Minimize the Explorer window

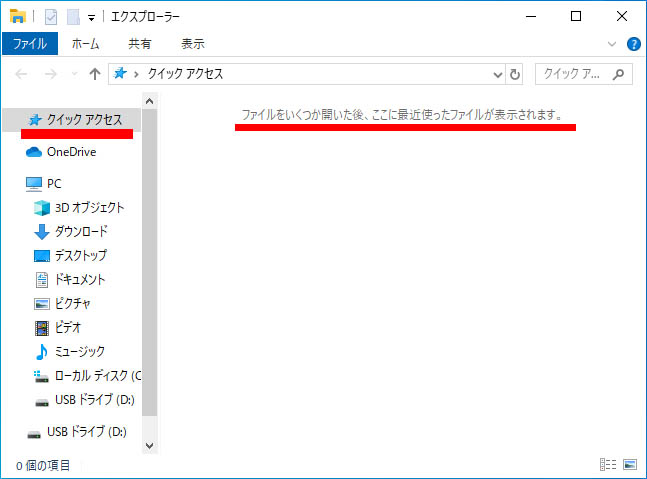click(531, 17)
